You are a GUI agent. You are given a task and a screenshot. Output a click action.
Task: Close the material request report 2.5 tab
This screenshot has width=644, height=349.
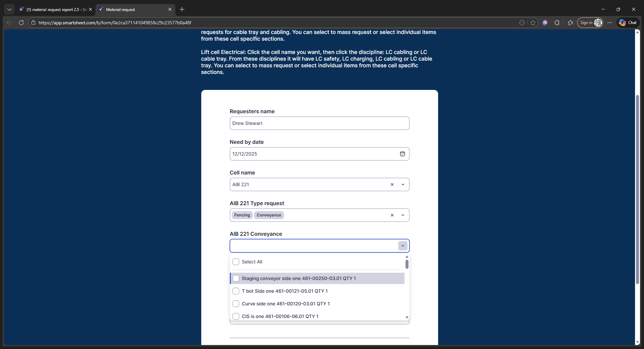(90, 9)
